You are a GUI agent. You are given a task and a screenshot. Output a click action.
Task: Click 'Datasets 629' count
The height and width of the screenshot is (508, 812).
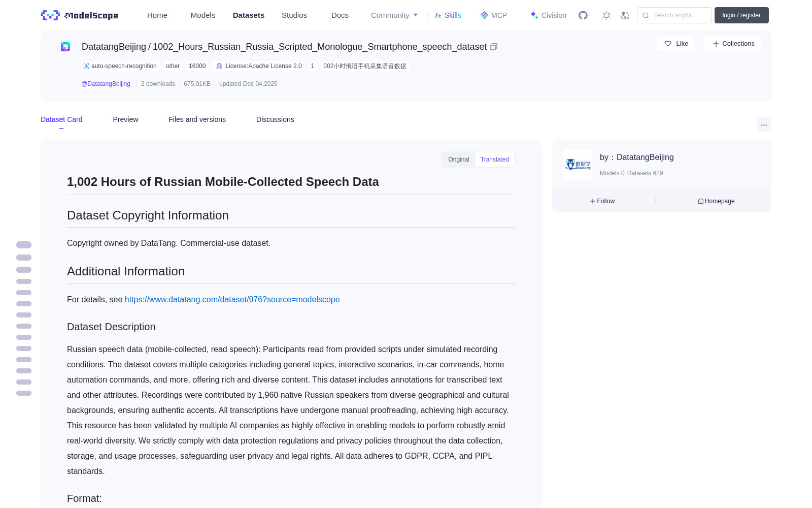[x=645, y=173]
